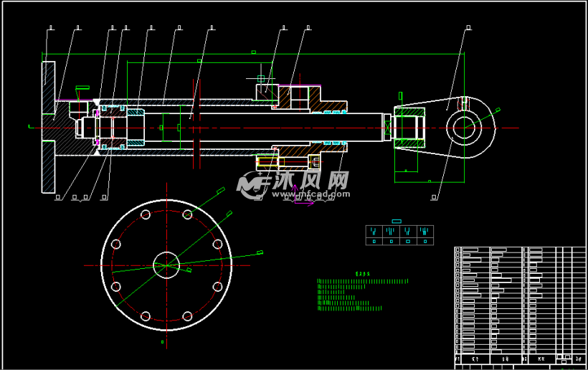Image resolution: width=588 pixels, height=370 pixels.
Task: Select the center bore circle of the flange view
Action: (x=166, y=265)
